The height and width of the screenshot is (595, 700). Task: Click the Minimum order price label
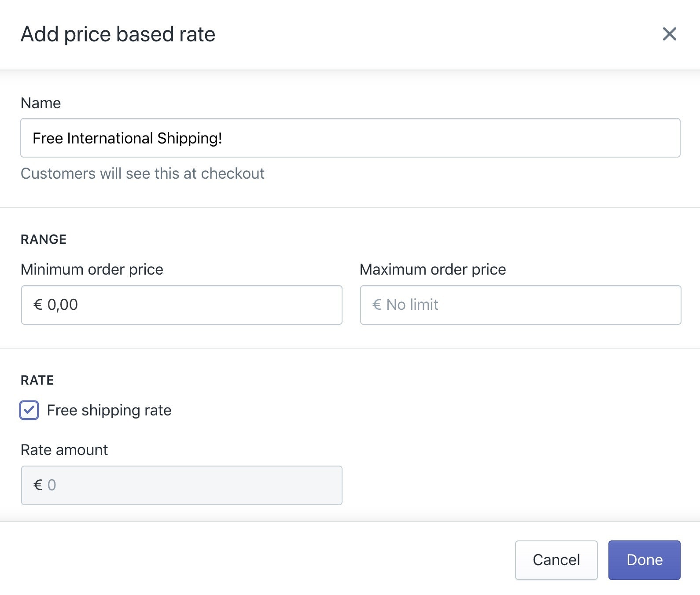(92, 269)
